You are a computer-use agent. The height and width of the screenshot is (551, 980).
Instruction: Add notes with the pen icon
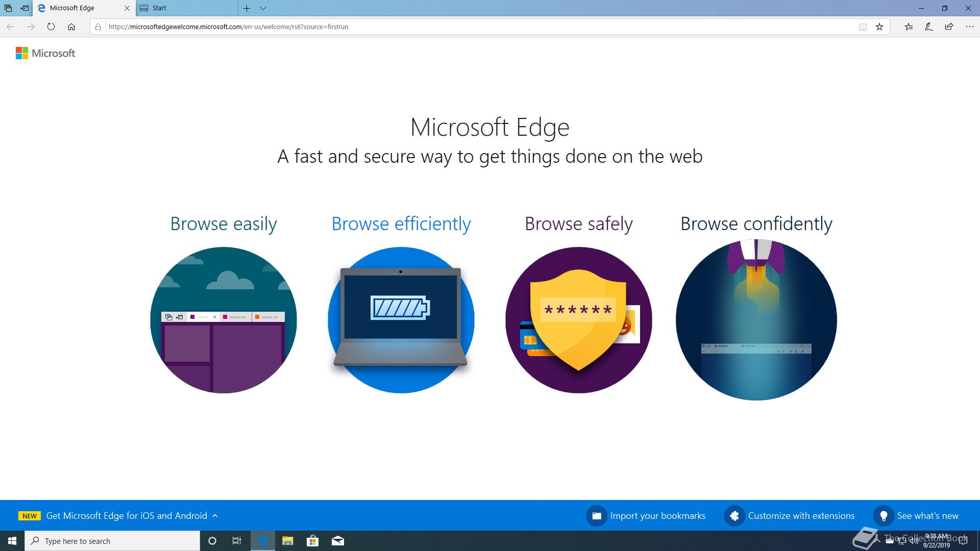pos(929,27)
